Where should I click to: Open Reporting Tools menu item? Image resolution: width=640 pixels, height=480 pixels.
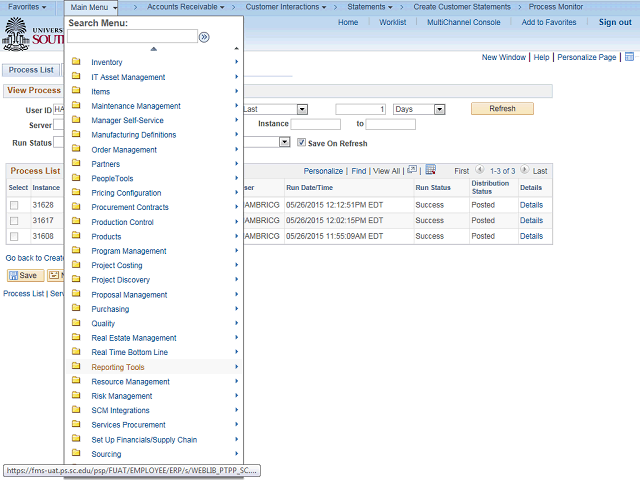coord(118,367)
